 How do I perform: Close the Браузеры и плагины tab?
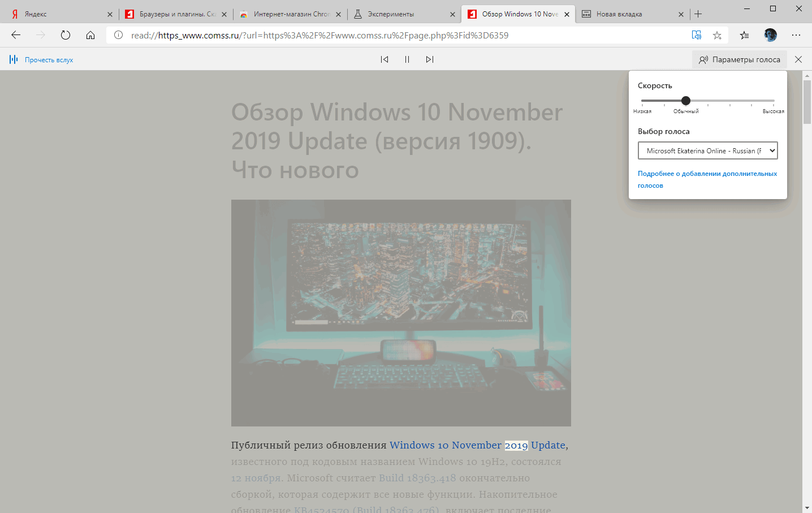click(224, 14)
